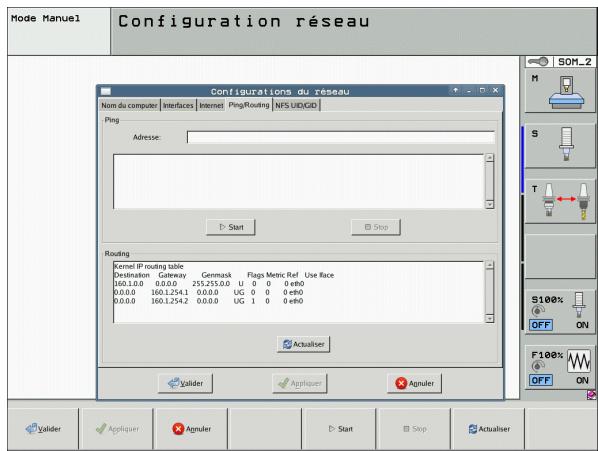
Task: Click the dialog window menu icon
Action: pos(106,91)
